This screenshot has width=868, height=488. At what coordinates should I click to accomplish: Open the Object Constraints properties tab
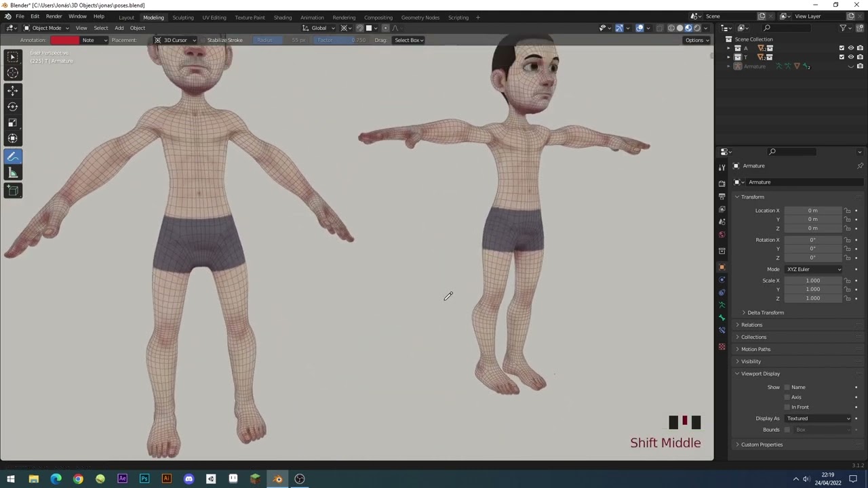(x=722, y=293)
